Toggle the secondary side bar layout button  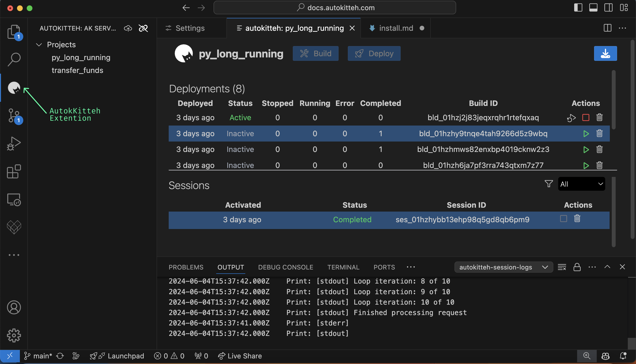tap(608, 8)
